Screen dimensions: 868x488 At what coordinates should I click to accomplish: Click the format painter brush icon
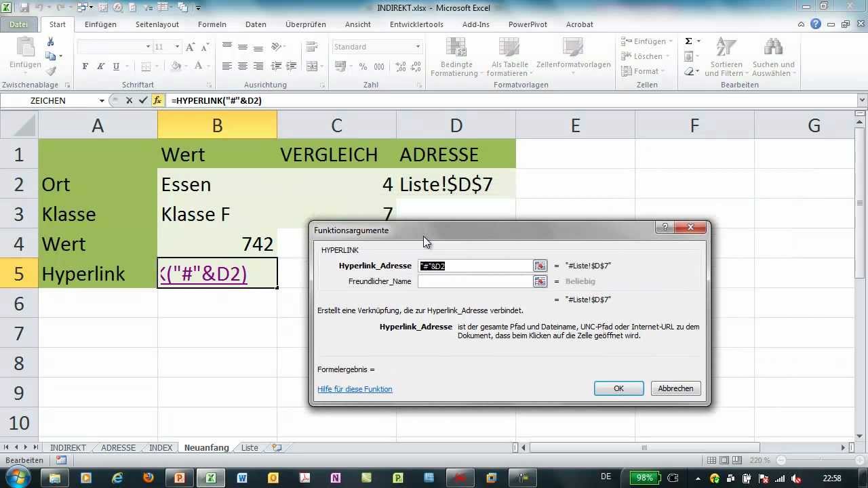(x=50, y=70)
